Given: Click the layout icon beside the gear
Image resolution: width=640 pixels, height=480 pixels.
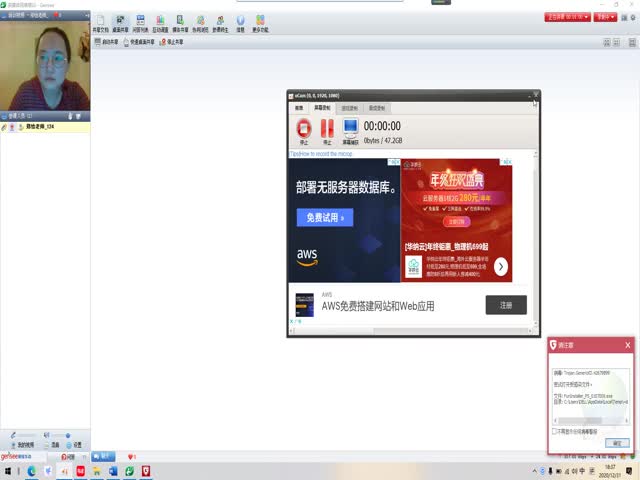Looking at the screenshot, I should point(624,17).
